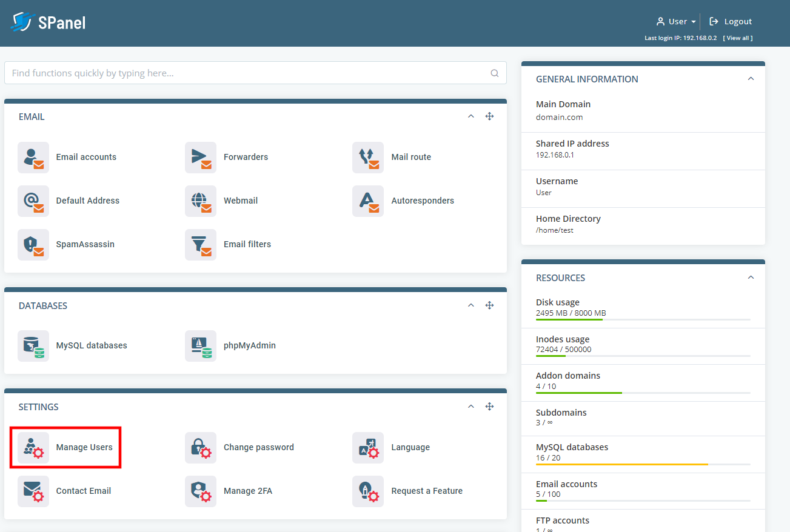Open the Mail route icon

click(368, 158)
